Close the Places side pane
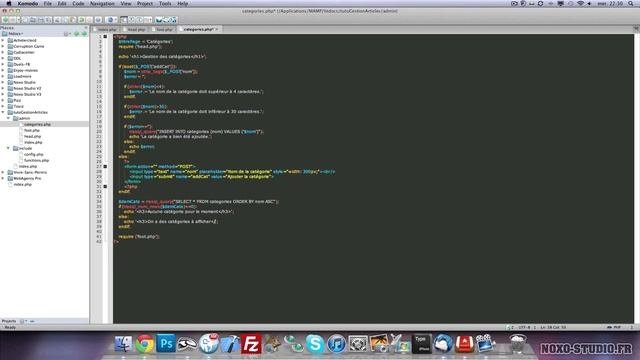640x360 pixels. [86, 28]
